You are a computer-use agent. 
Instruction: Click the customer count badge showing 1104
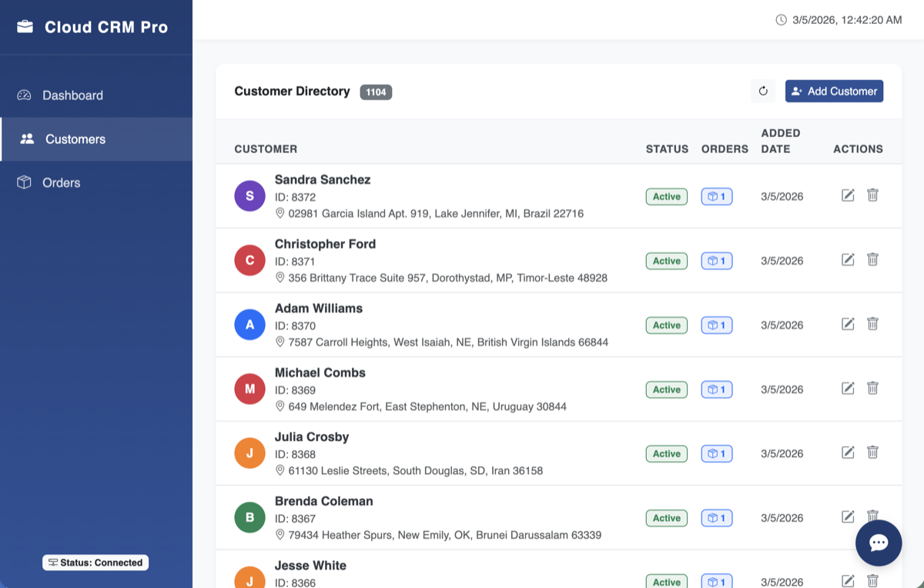(x=376, y=91)
